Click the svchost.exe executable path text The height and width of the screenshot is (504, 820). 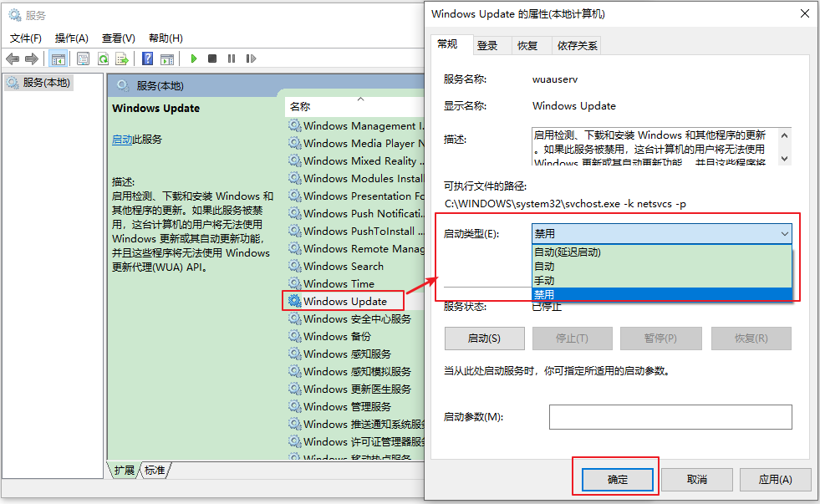click(565, 204)
